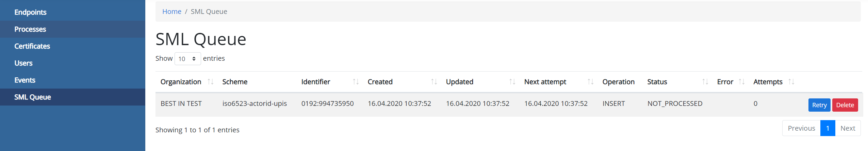Go to the Previous page

[x=801, y=128]
